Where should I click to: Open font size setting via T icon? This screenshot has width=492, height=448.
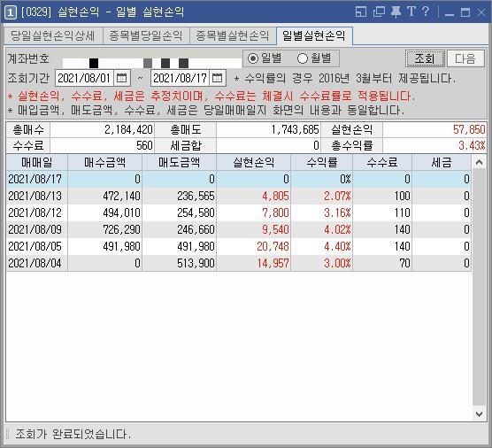411,12
